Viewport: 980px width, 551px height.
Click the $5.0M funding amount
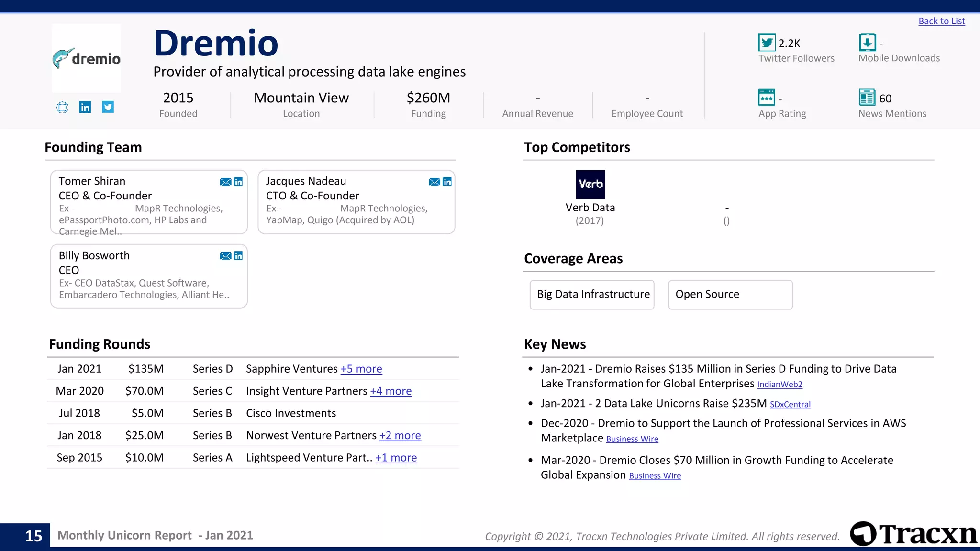tap(147, 413)
